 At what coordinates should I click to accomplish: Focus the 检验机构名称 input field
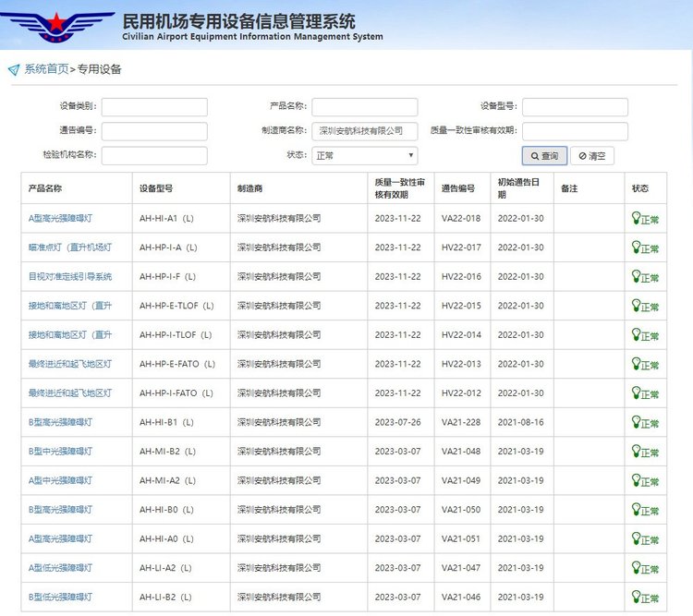[154, 156]
